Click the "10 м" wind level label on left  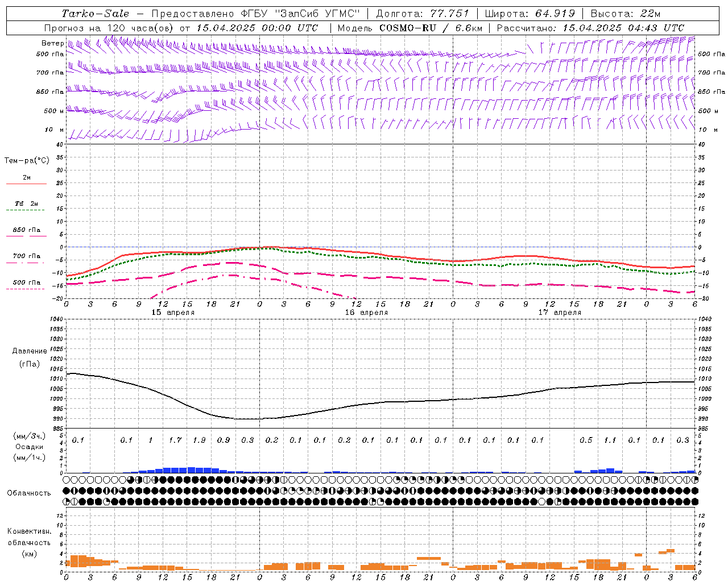coord(54,130)
